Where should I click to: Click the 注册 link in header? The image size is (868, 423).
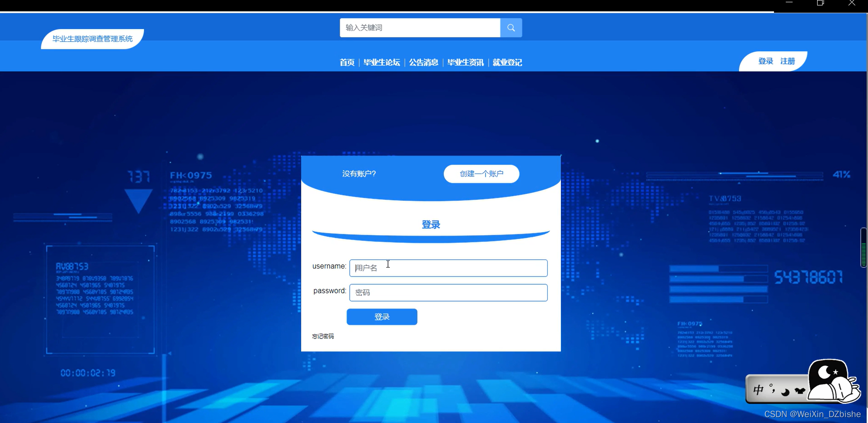788,61
